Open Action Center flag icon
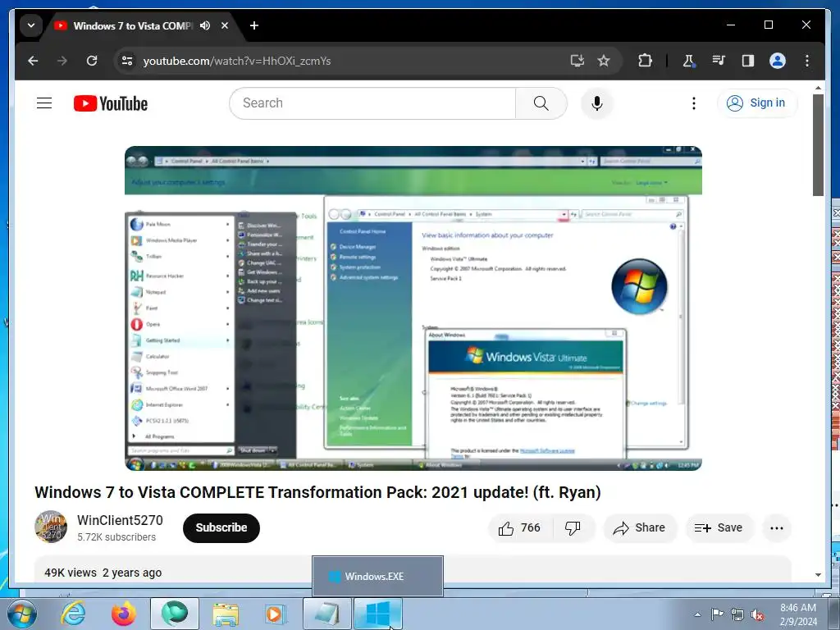The height and width of the screenshot is (630, 840). 717,614
